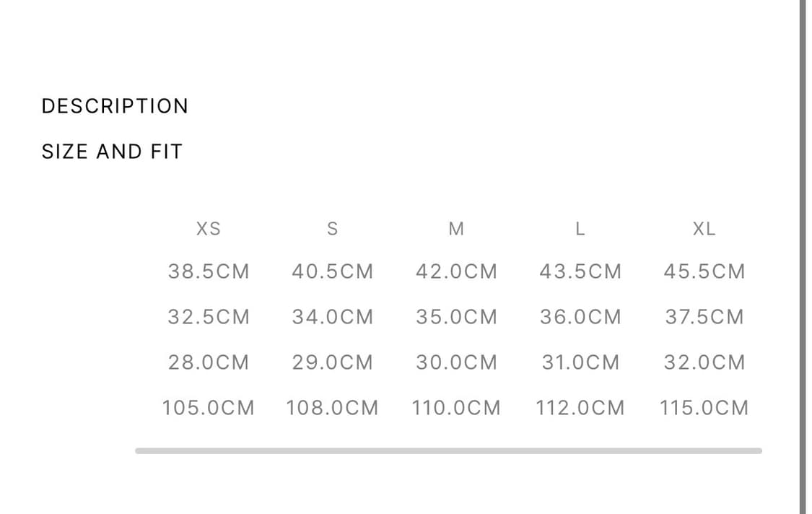The width and height of the screenshot is (812, 514).
Task: Click the 42.0CM measurement cell
Action: [456, 271]
